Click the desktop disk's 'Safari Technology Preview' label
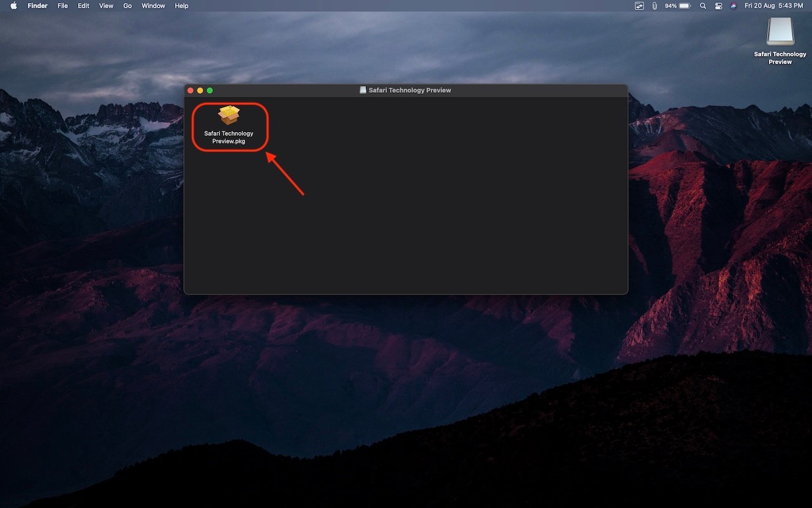Screen dimensions: 812x508 coord(780,58)
